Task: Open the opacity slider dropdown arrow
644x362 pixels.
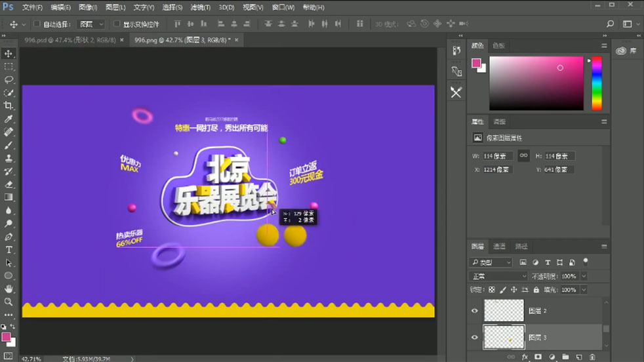Action: tap(584, 276)
